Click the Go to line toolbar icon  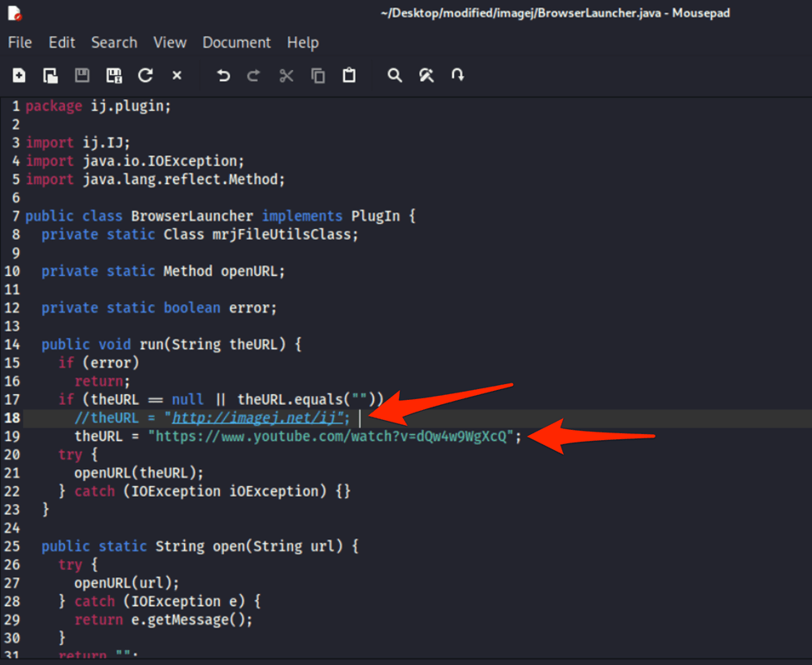pos(458,76)
